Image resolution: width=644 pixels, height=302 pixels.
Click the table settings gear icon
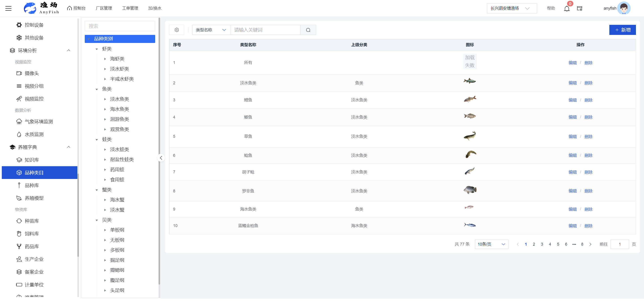(176, 30)
